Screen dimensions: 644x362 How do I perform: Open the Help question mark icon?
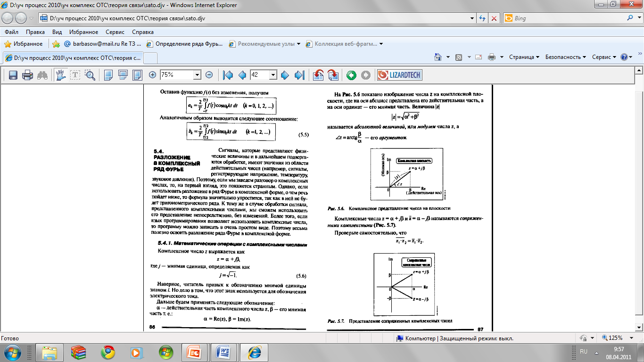624,57
